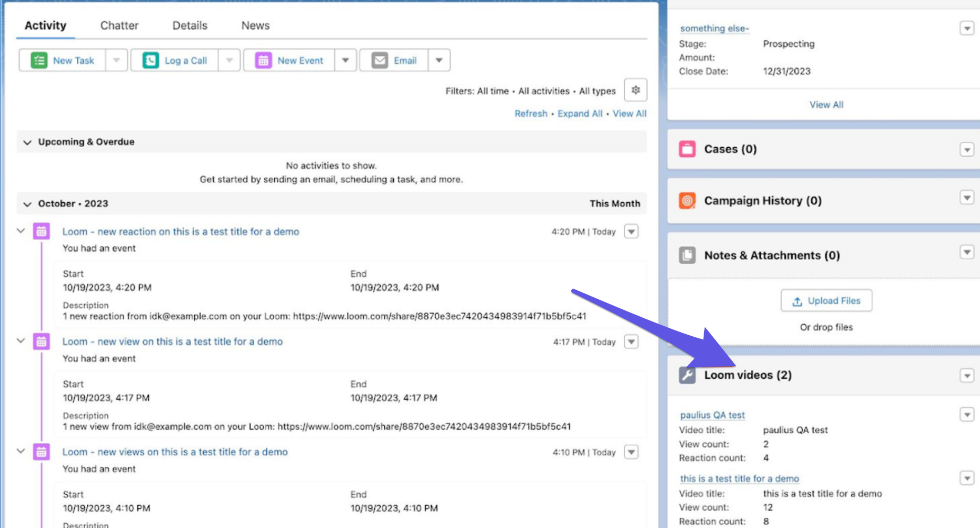Open the paulius QA test video link
Image resolution: width=980 pixels, height=528 pixels.
[x=712, y=415]
